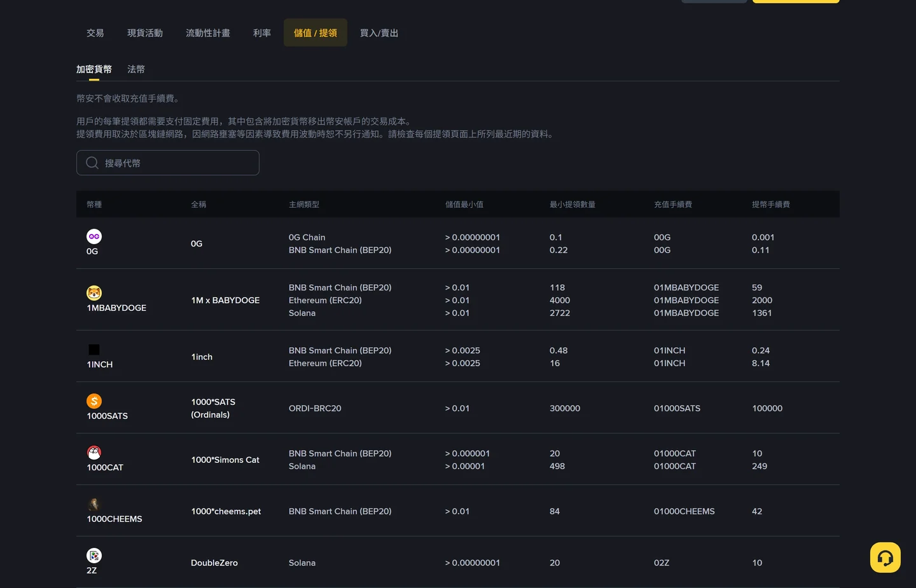Click the 1000CHEEMS coin icon
Image resolution: width=916 pixels, height=588 pixels.
click(94, 504)
